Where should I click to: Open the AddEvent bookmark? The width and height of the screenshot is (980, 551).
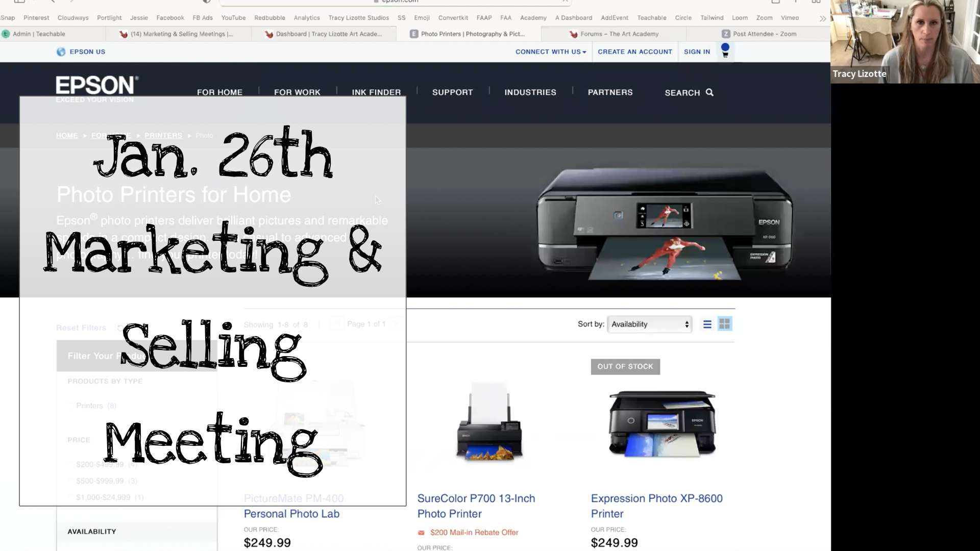[615, 18]
